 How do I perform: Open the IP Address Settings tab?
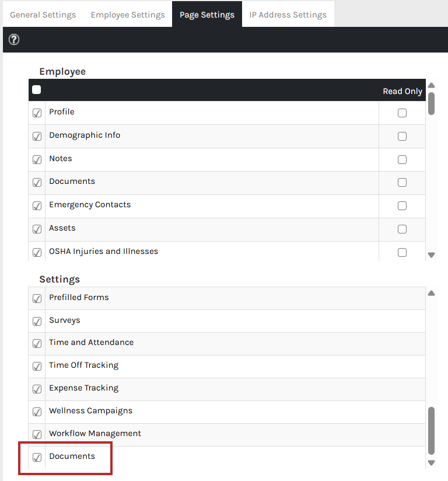(x=288, y=15)
